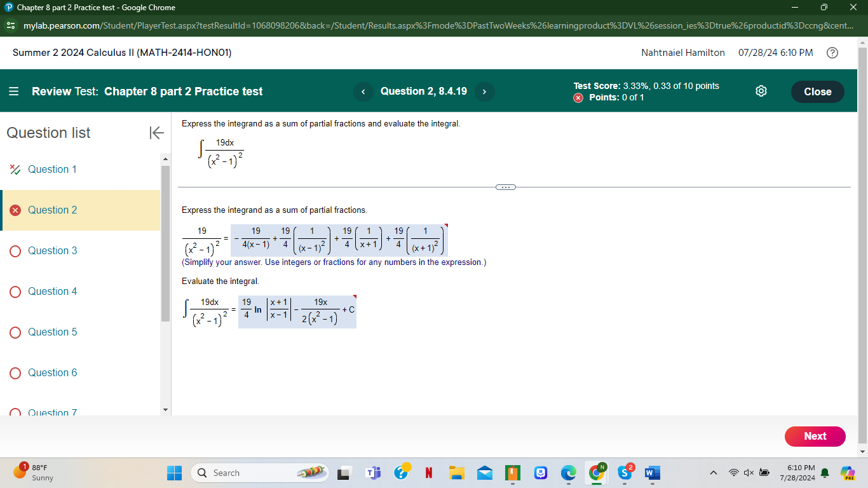Open orange book app in taskbar

(513, 473)
